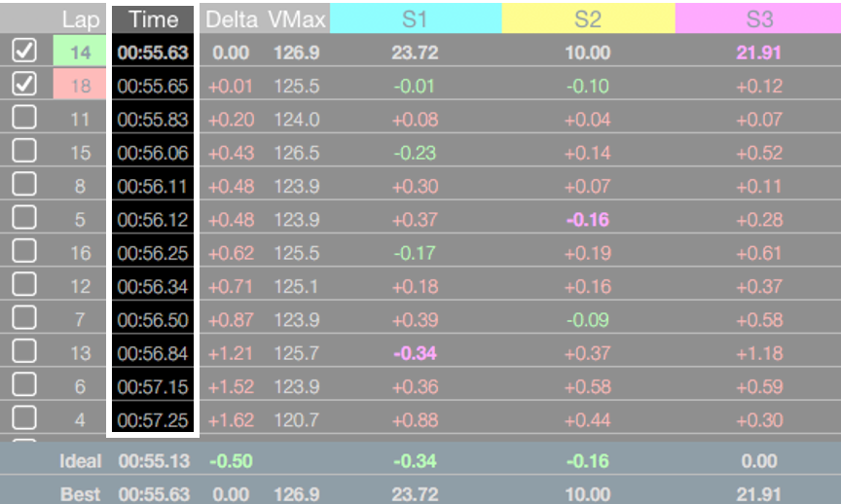Check the lap 16 checkbox
This screenshot has width=841, height=504.
click(24, 251)
